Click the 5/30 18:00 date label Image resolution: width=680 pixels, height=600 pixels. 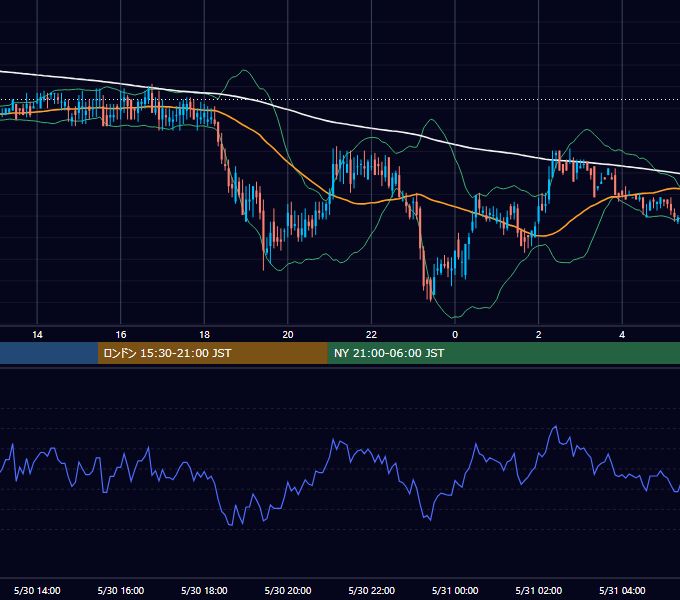[204, 590]
